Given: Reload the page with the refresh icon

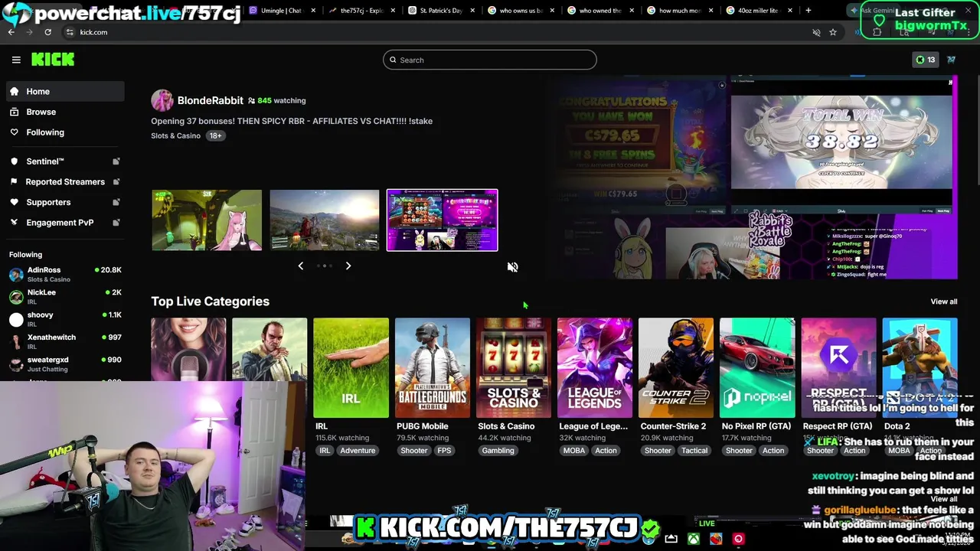Looking at the screenshot, I should point(47,32).
